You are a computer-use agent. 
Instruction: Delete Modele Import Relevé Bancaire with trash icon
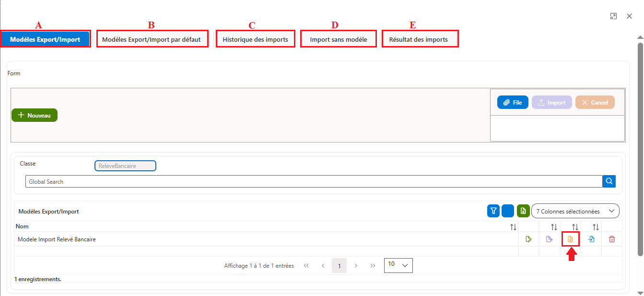(611, 239)
